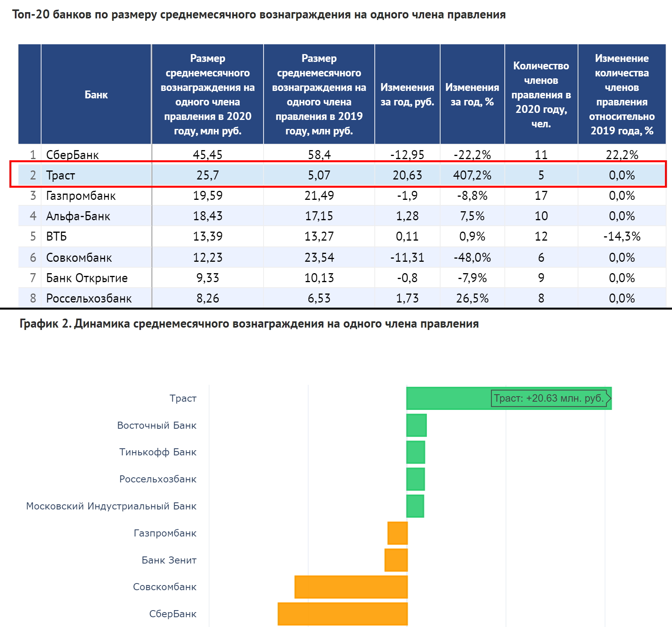This screenshot has width=672, height=627.
Task: Select the orange Банк Зенит bar
Action: 396,560
